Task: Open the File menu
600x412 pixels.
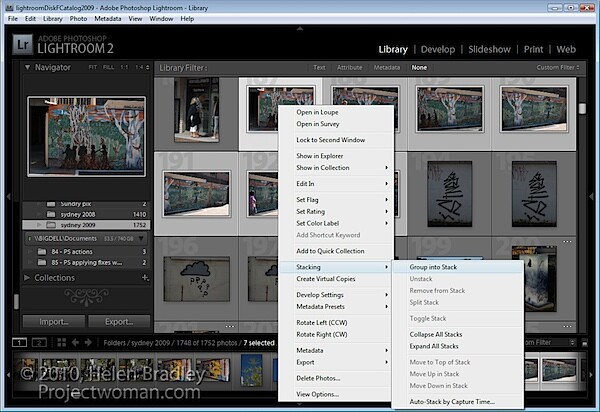Action: pos(13,19)
